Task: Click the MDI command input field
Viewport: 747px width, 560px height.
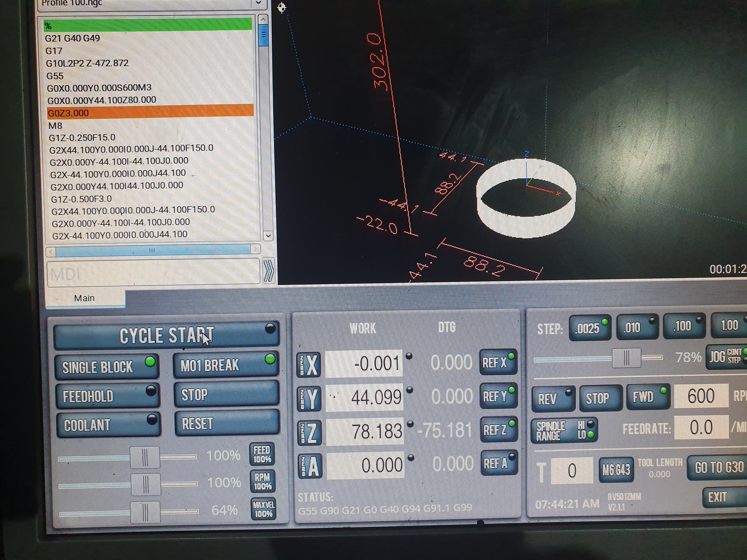Action: (153, 273)
